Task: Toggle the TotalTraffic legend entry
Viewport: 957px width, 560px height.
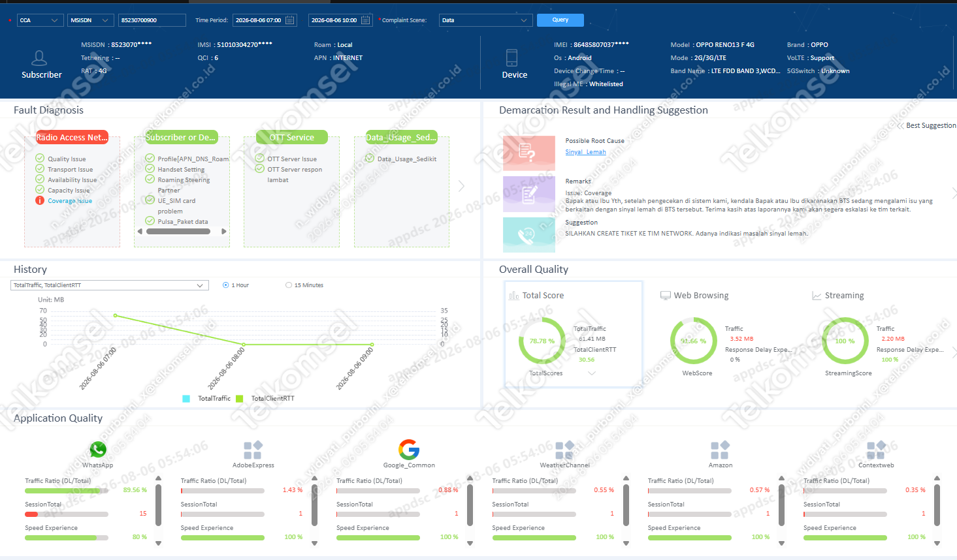Action: coord(206,398)
